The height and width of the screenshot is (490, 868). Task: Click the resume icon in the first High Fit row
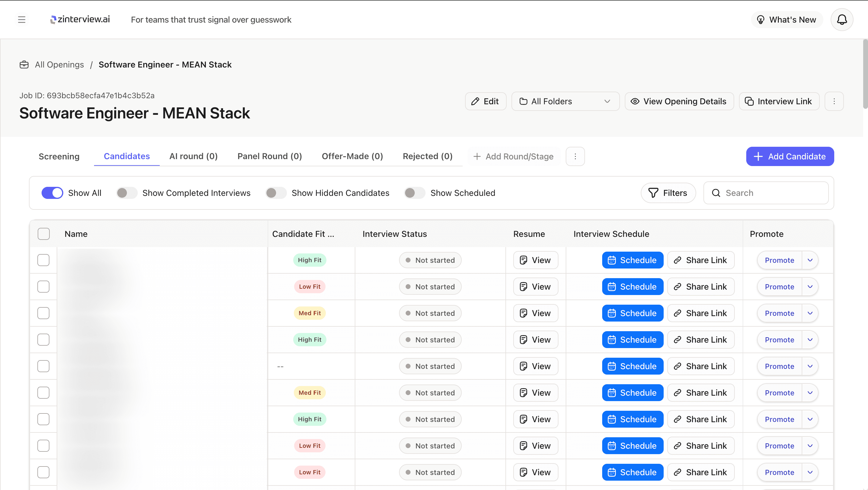(x=523, y=260)
